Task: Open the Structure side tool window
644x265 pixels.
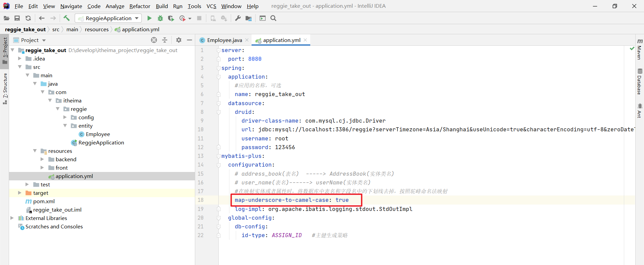Action: [5, 89]
